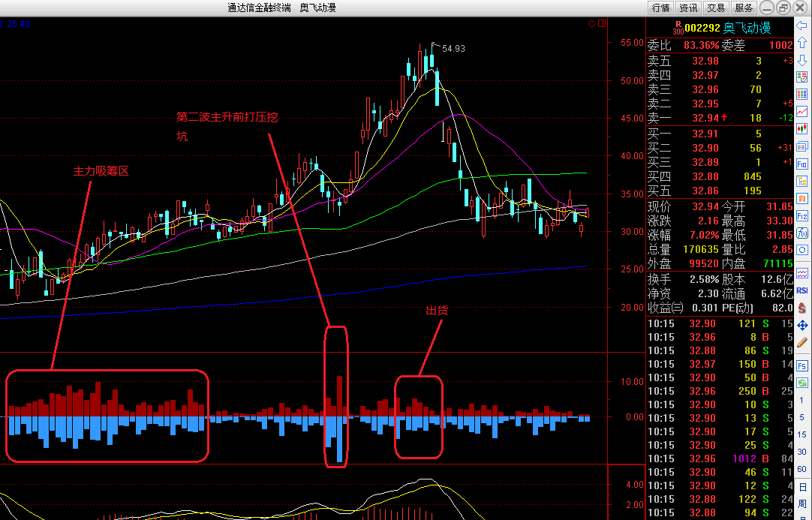Click the last candlestick on the chart

(588, 212)
